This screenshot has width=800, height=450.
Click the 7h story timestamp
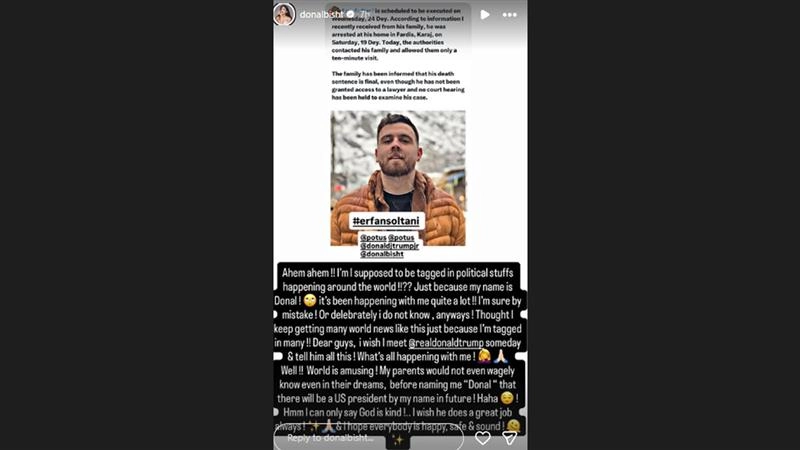pos(365,14)
